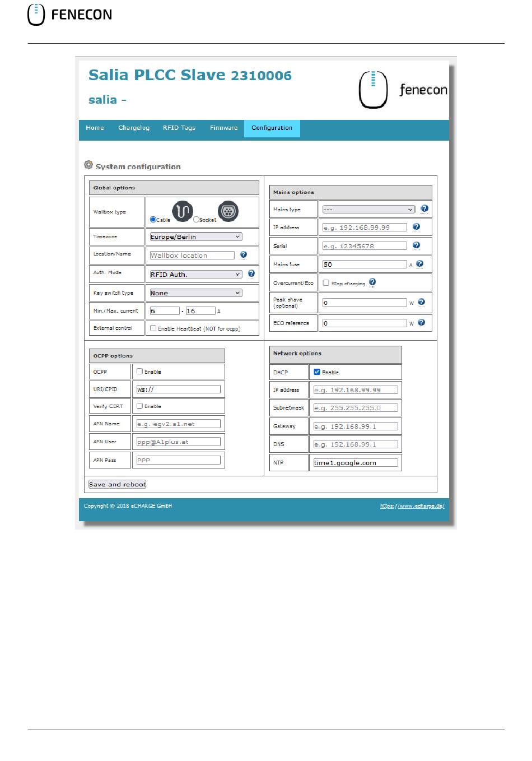Click the ECO reference watt field

[x=365, y=323]
